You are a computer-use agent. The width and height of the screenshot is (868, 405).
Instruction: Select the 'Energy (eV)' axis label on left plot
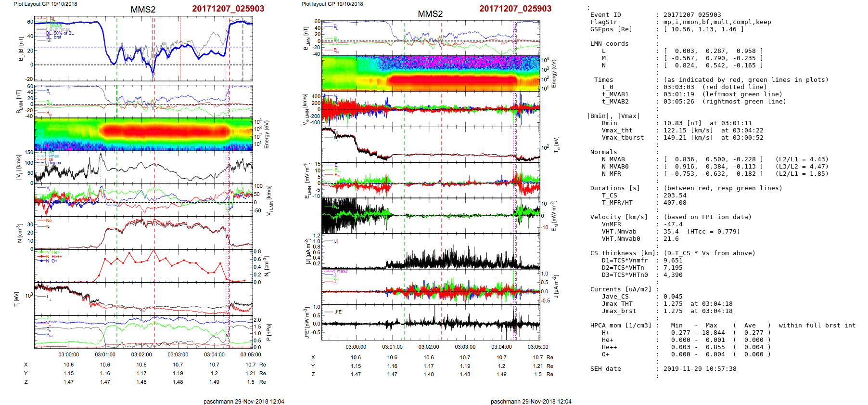click(x=267, y=134)
